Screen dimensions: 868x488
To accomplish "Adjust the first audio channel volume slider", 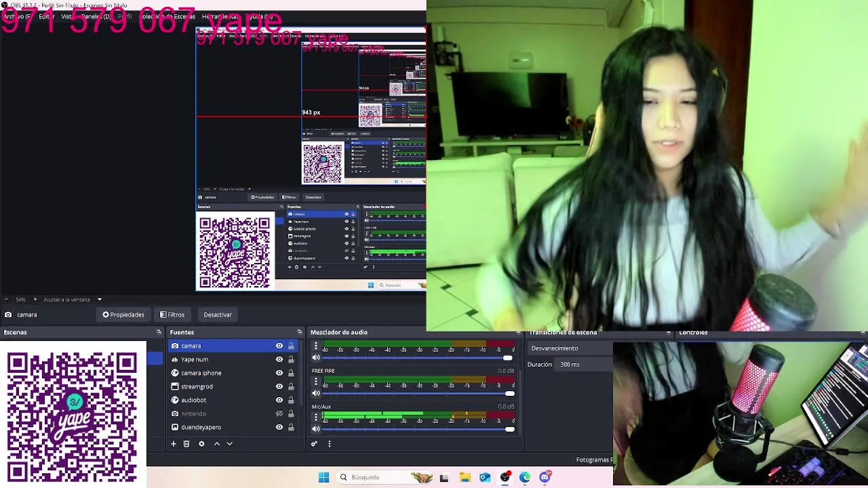I will (418, 358).
